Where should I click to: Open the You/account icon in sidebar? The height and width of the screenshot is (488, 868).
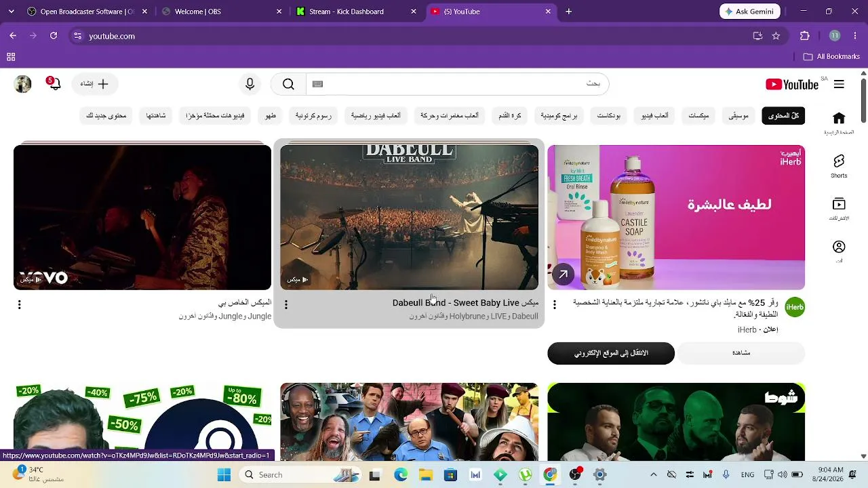(839, 251)
